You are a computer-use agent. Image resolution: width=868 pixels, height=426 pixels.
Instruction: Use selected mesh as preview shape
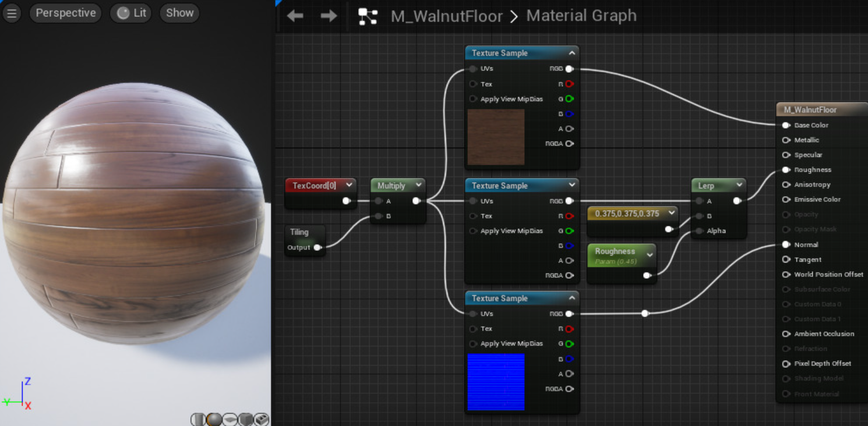click(261, 419)
